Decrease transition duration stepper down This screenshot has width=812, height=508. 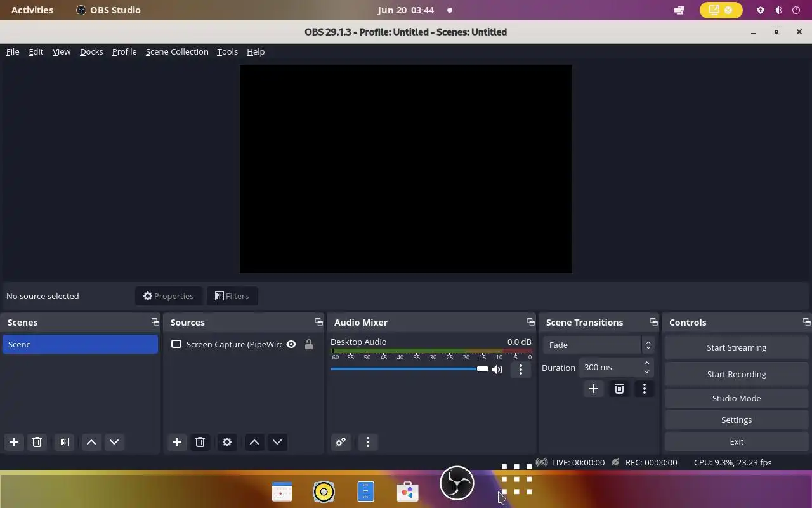coord(646,371)
